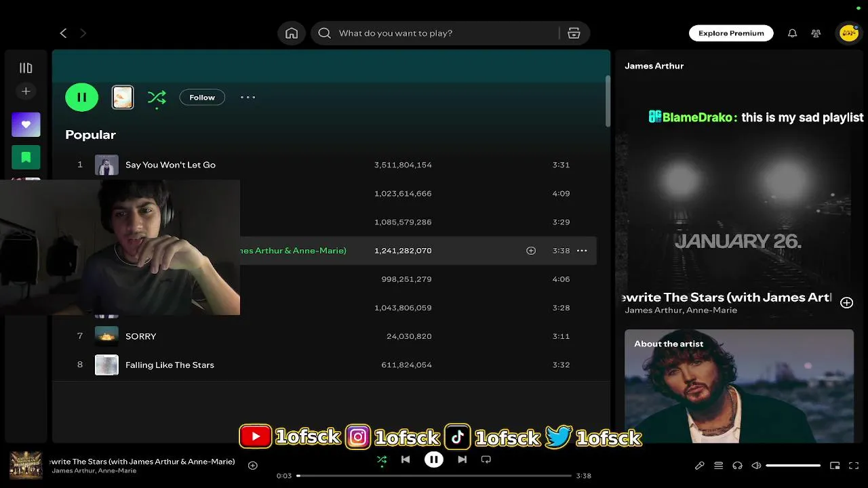The image size is (868, 488).
Task: Pause using the big green button
Action: (81, 98)
